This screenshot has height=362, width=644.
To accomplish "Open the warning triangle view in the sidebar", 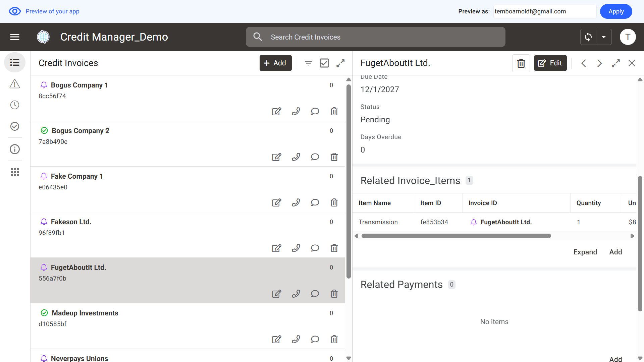I will click(x=15, y=84).
